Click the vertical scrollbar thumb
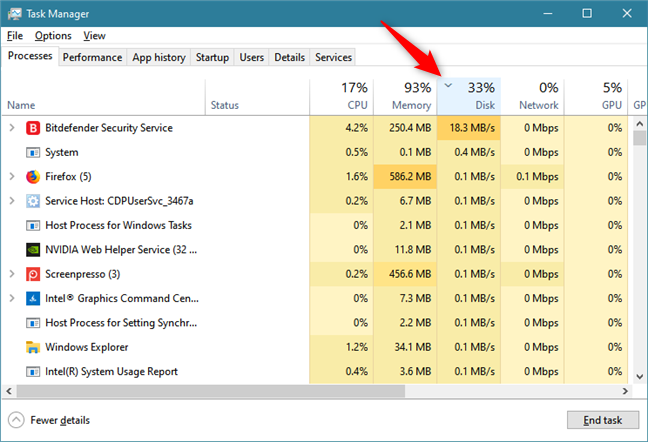Viewport: 648px width, 442px height. [639, 138]
